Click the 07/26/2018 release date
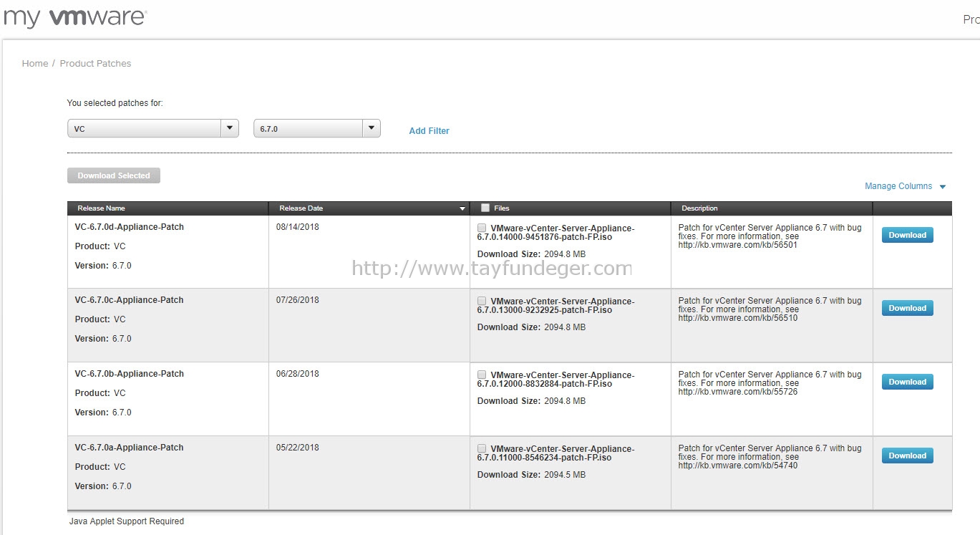Screen dimensions: 980x535 (297, 300)
